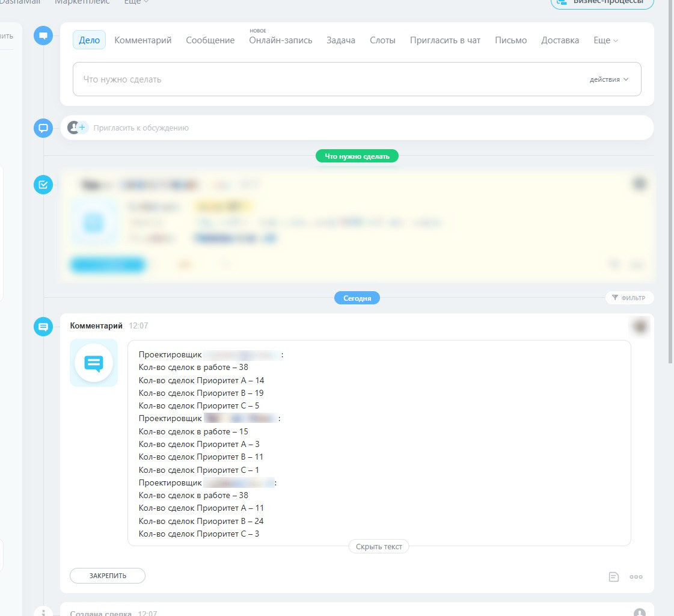Screen dimensions: 674x616
Task: Click the text 'Кол-во сделок Приоритет A – 14'
Action: [x=201, y=380]
